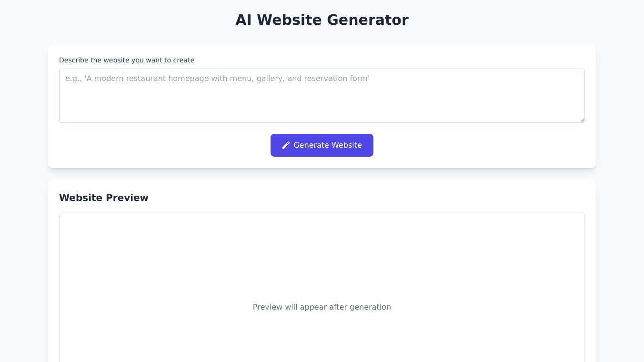The width and height of the screenshot is (644, 362).
Task: Click the AI Website Generator heading
Action: click(x=322, y=20)
